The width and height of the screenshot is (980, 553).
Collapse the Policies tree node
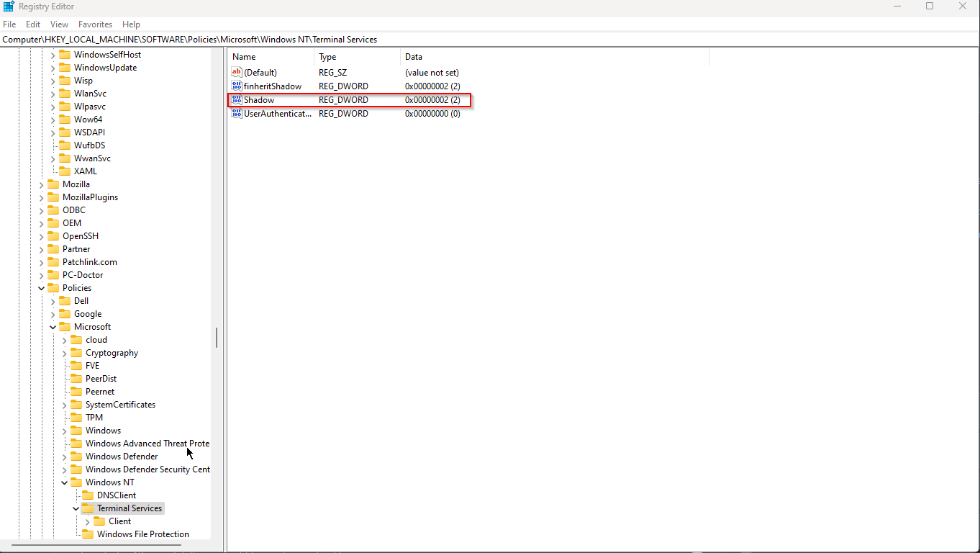42,288
